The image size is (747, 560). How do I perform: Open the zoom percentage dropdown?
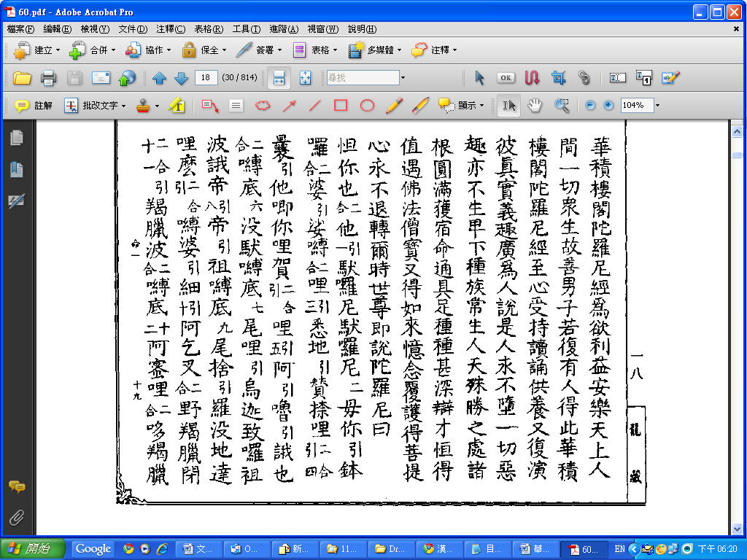click(x=657, y=105)
